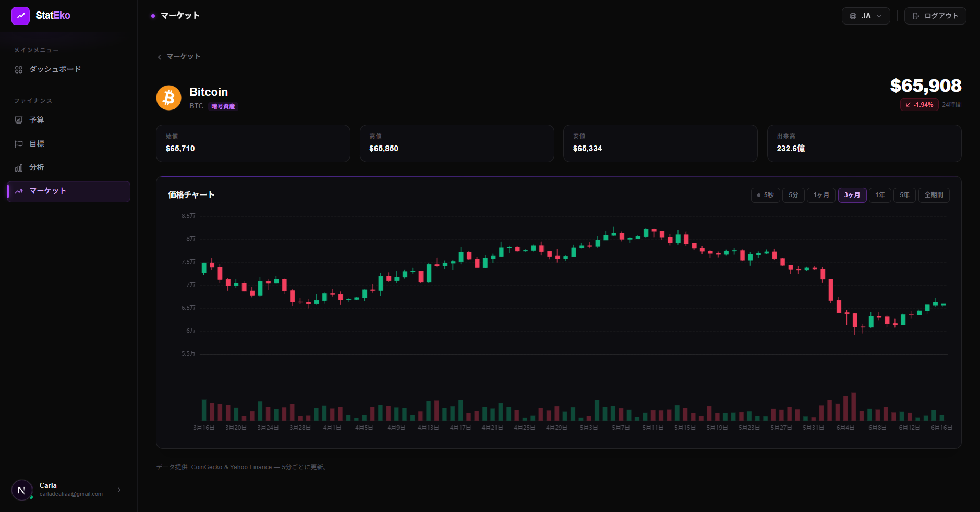The image size is (980, 512).
Task: Open the JA language dropdown
Action: tap(866, 16)
